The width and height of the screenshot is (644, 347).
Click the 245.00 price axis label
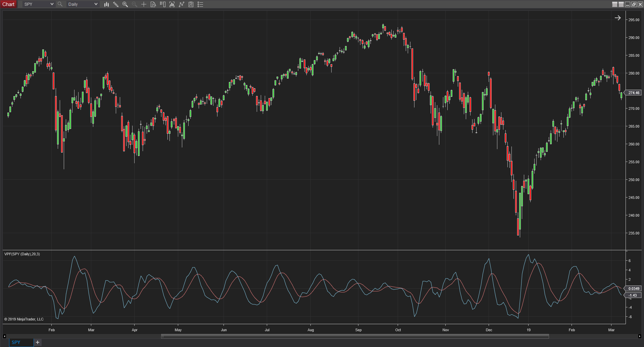(x=634, y=198)
